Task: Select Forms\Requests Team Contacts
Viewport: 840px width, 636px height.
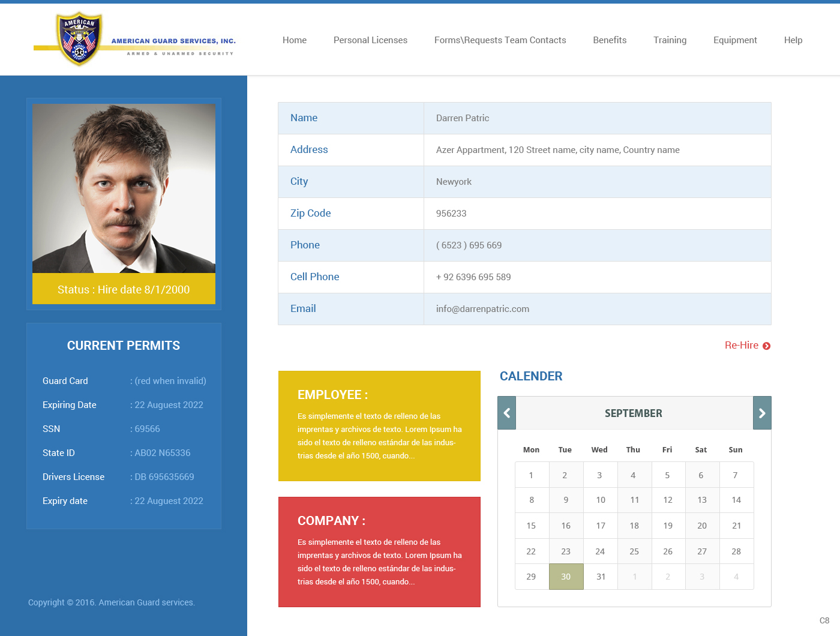Action: coord(500,40)
